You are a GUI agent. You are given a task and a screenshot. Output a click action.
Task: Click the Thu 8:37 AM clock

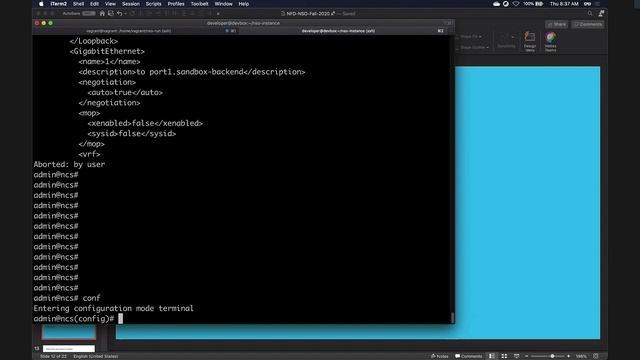pos(564,4)
